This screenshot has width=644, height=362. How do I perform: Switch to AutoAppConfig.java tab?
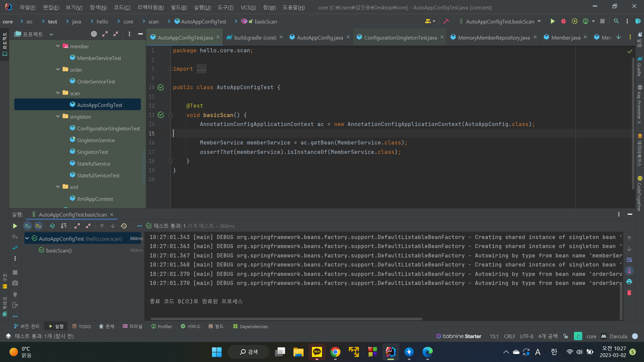320,38
